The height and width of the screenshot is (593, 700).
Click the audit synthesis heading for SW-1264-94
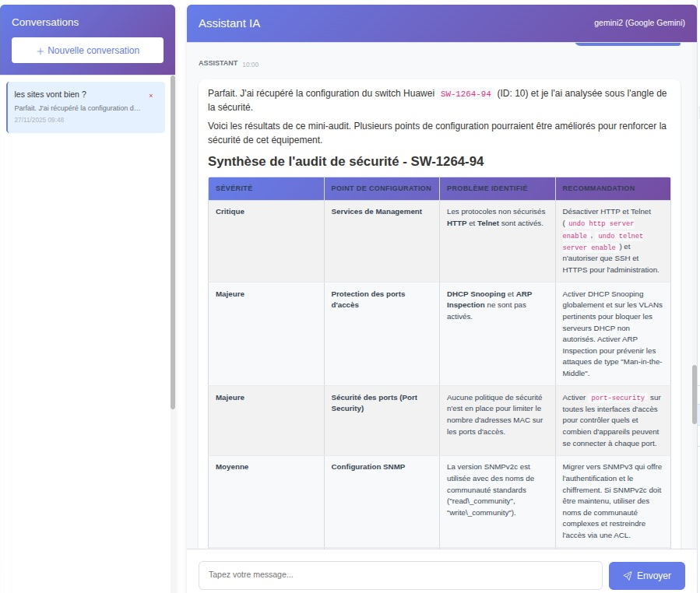345,161
